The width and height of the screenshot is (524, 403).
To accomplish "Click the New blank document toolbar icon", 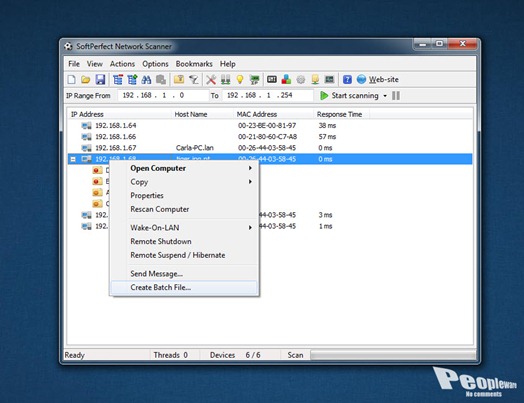I will (x=72, y=80).
